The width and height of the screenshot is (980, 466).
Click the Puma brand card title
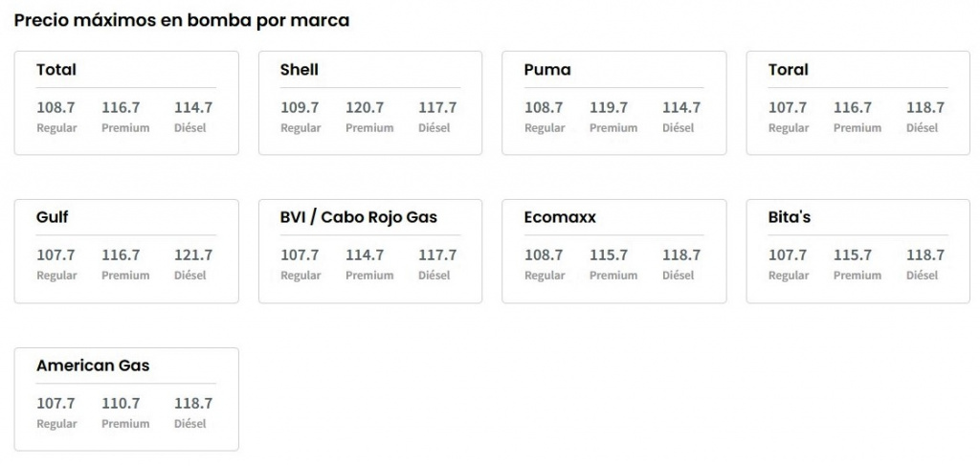click(x=547, y=70)
